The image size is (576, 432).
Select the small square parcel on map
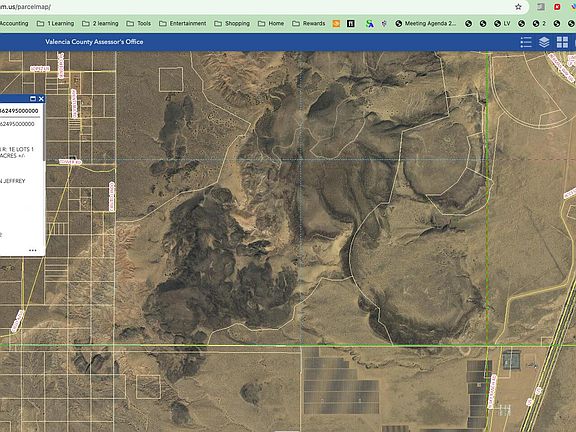pos(171,79)
